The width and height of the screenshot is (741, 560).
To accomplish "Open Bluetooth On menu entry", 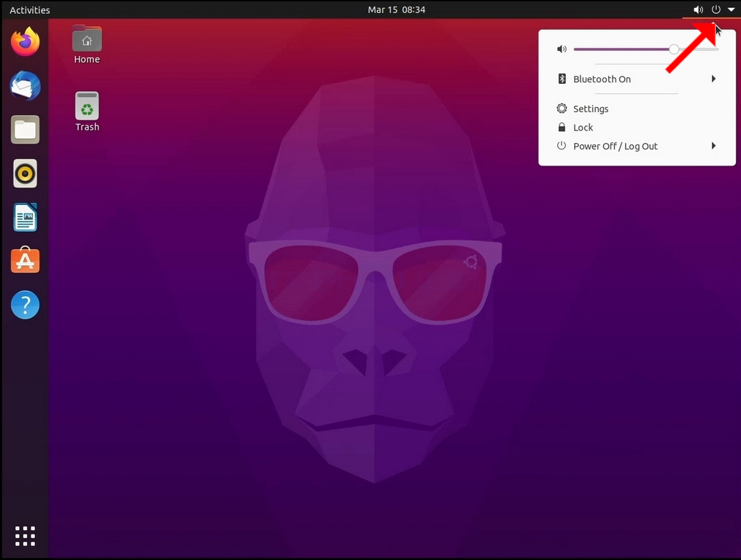I will click(637, 79).
